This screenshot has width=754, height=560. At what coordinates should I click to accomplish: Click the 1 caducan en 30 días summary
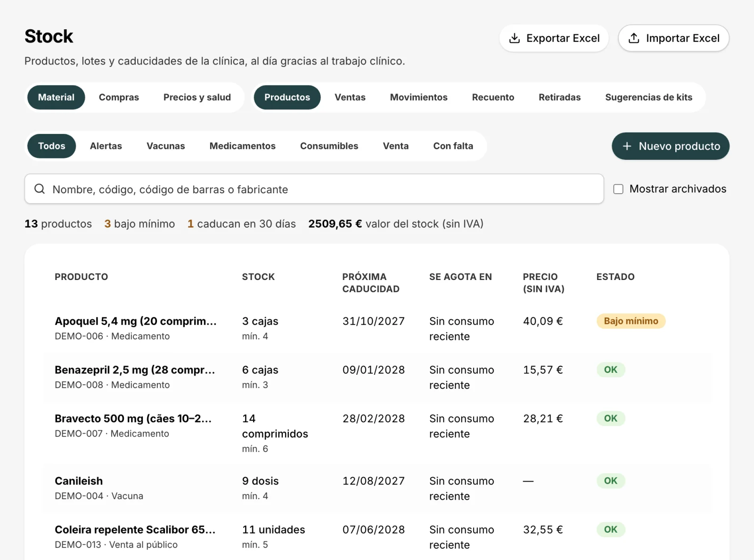pyautogui.click(x=242, y=224)
